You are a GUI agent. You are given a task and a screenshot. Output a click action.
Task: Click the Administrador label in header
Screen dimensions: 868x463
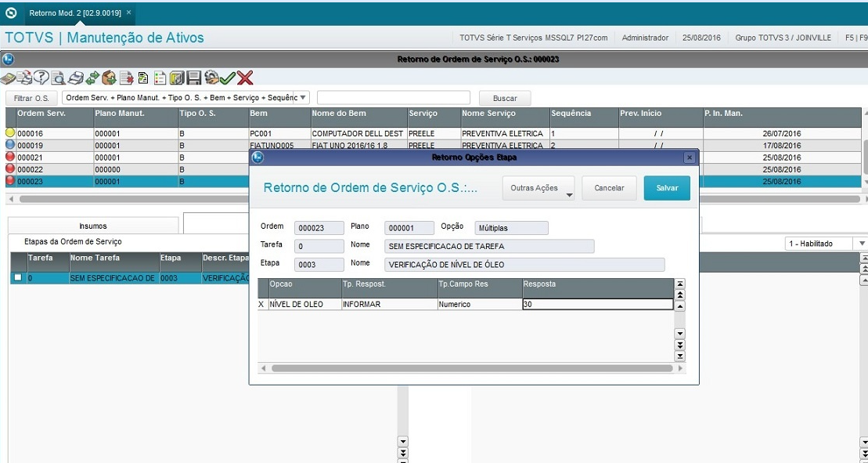(x=645, y=38)
